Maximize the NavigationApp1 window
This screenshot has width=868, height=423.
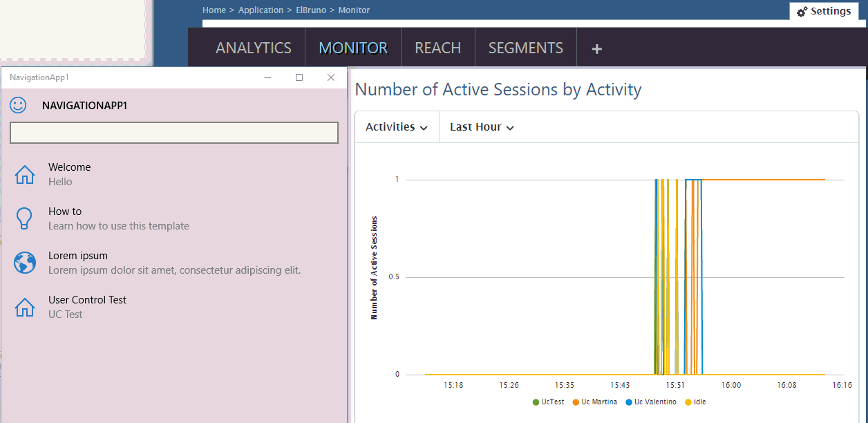[x=299, y=77]
